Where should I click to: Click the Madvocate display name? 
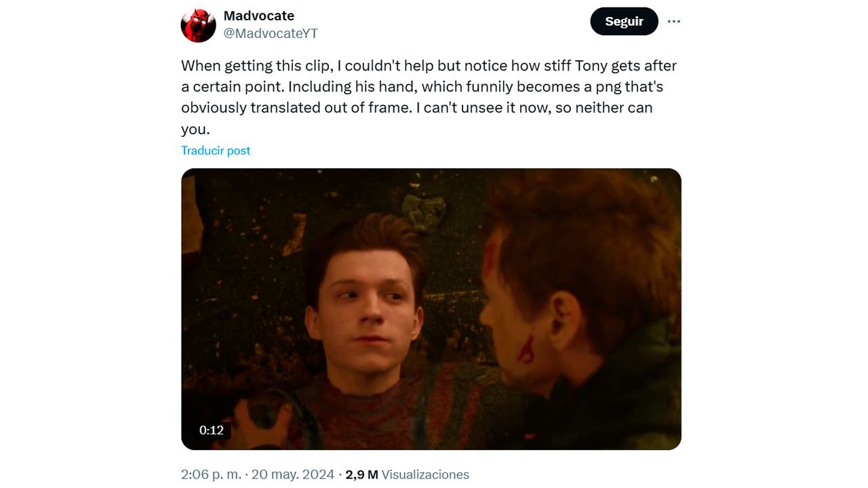(x=259, y=16)
